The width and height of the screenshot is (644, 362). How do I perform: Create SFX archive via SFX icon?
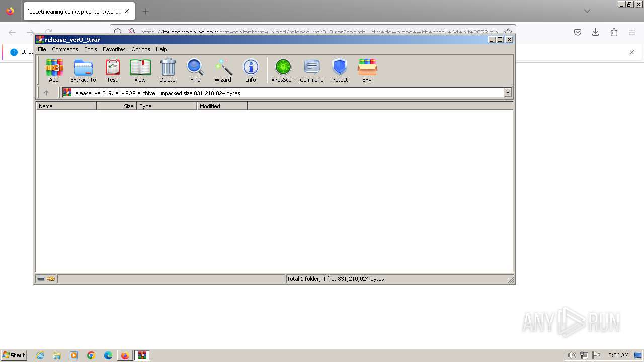[367, 70]
